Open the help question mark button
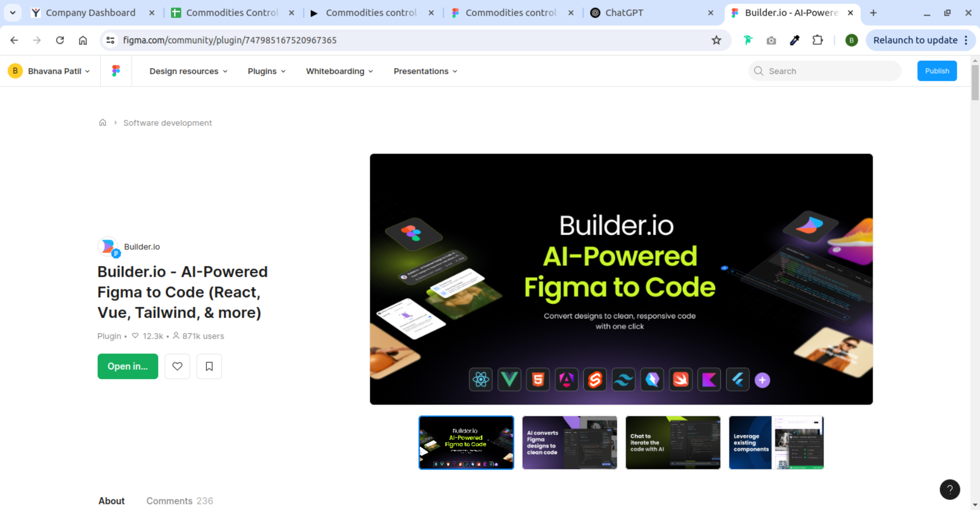Image resolution: width=980 pixels, height=510 pixels. [x=950, y=489]
